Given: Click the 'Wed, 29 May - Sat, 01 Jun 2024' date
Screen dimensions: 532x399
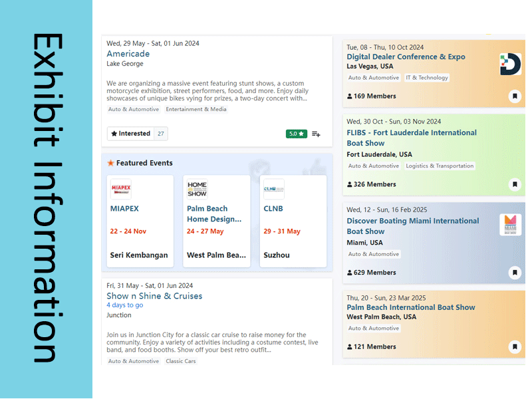Looking at the screenshot, I should coord(153,43).
